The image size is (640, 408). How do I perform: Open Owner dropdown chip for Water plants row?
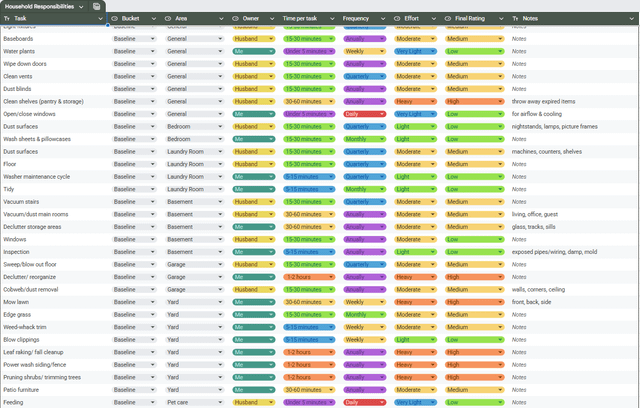point(253,51)
